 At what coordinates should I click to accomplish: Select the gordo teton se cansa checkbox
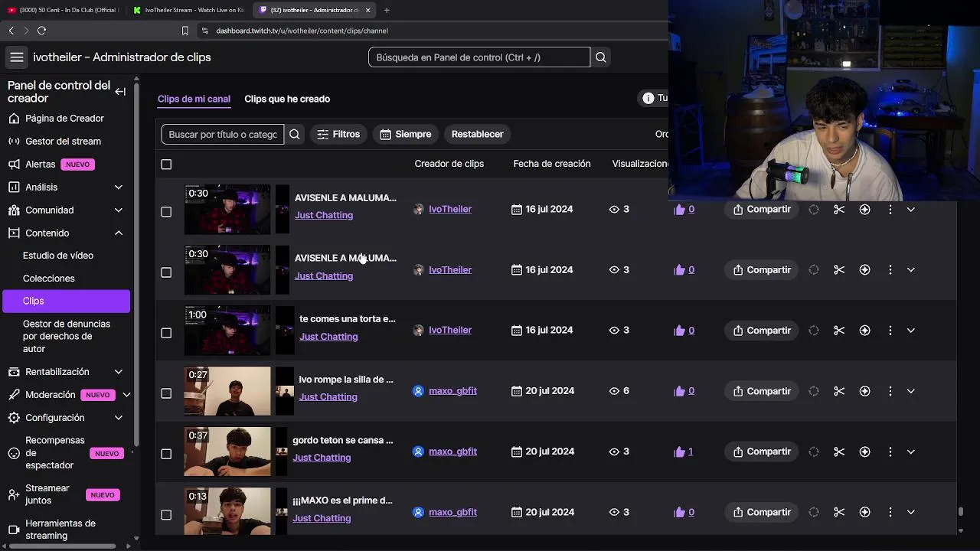(166, 454)
